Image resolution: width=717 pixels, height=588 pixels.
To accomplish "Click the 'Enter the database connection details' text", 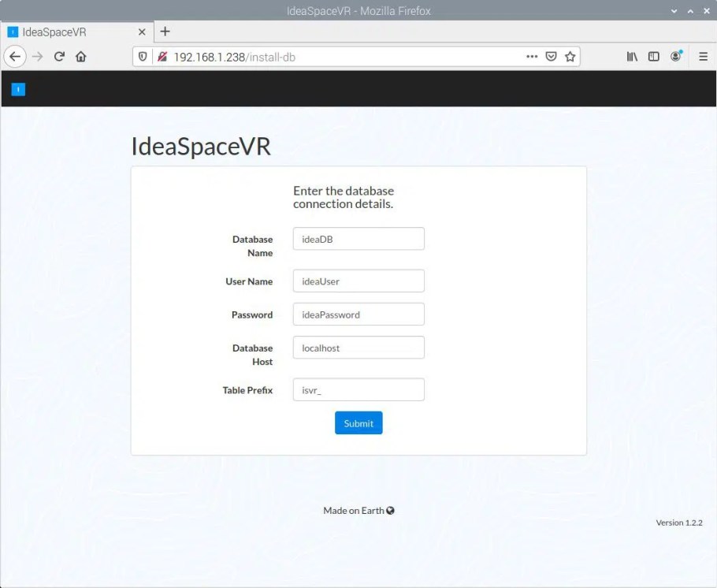I will click(344, 197).
